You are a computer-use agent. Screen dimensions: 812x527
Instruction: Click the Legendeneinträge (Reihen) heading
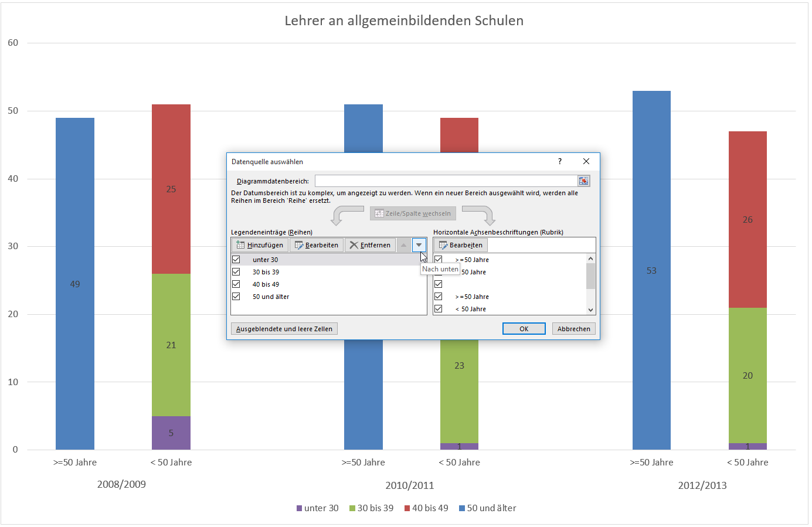click(271, 232)
